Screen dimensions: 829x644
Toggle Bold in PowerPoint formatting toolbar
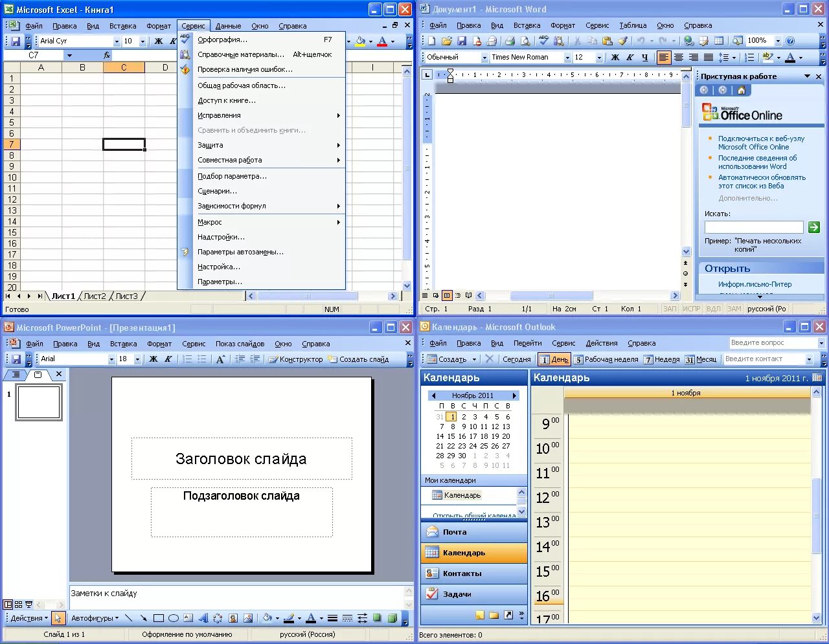153,359
